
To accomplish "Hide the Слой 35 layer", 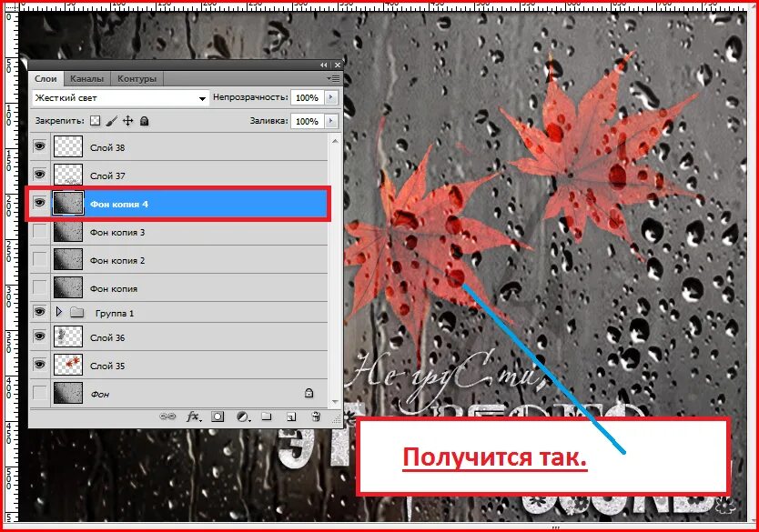I will (39, 364).
